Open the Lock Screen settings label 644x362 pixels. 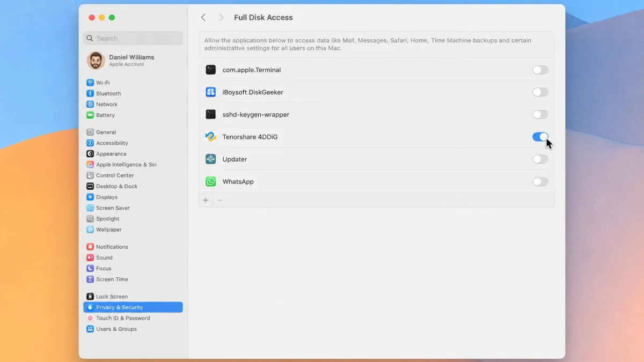click(112, 297)
